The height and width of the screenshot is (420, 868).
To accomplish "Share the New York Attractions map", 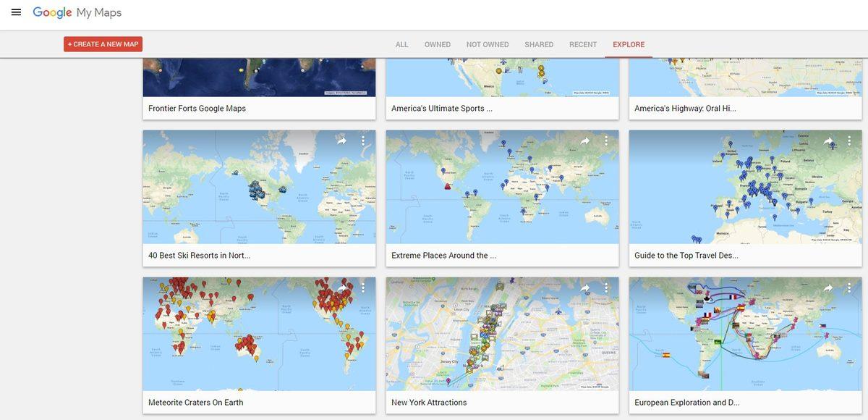I will click(584, 288).
